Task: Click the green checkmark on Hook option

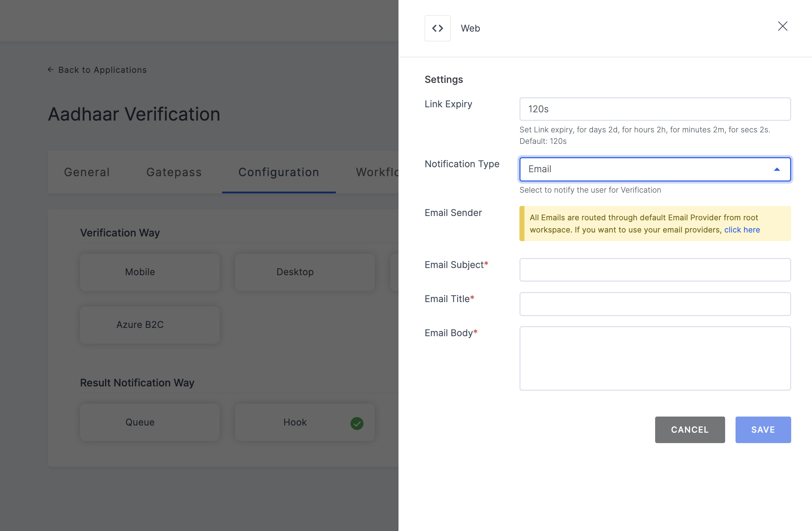Action: tap(358, 423)
